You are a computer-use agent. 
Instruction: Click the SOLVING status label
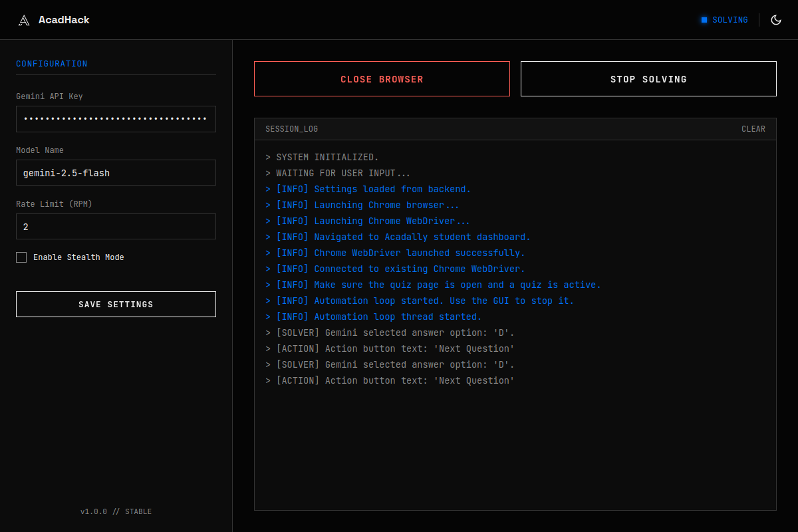pyautogui.click(x=730, y=19)
